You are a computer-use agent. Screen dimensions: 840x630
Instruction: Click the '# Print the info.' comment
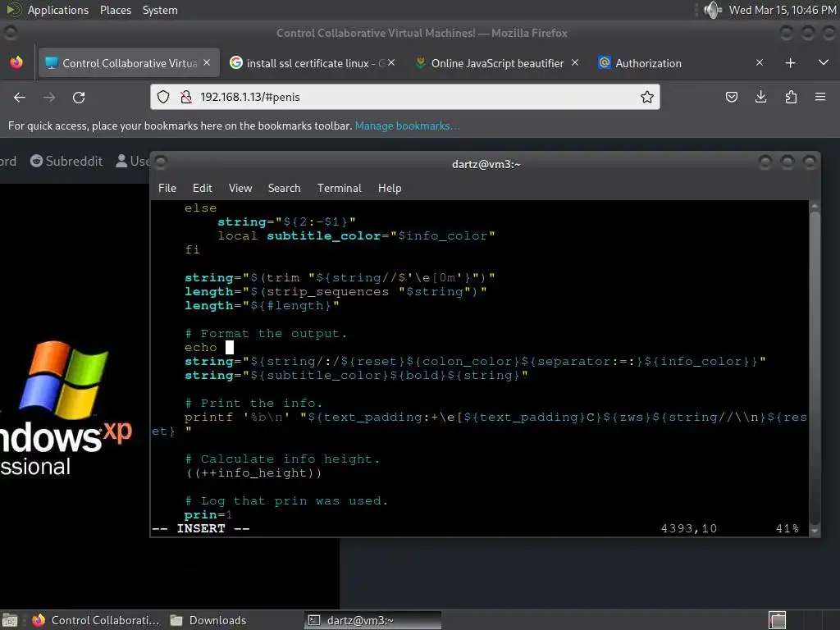tap(253, 404)
